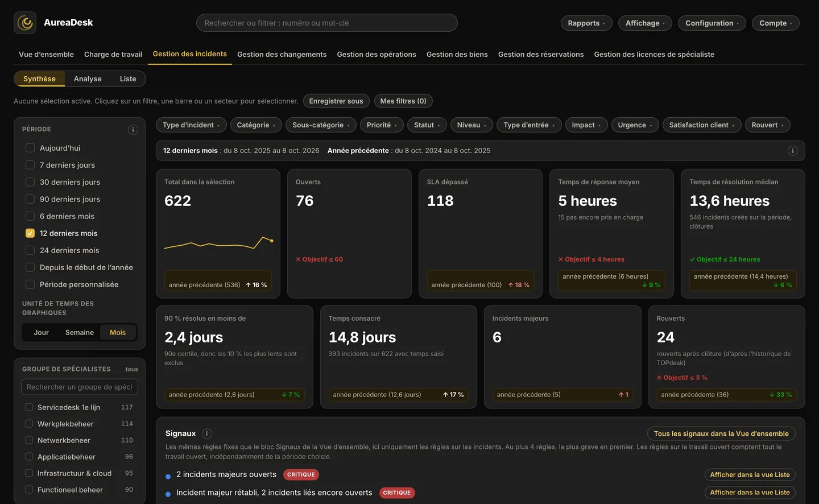Open the info icon in the Période panel

pos(133,130)
